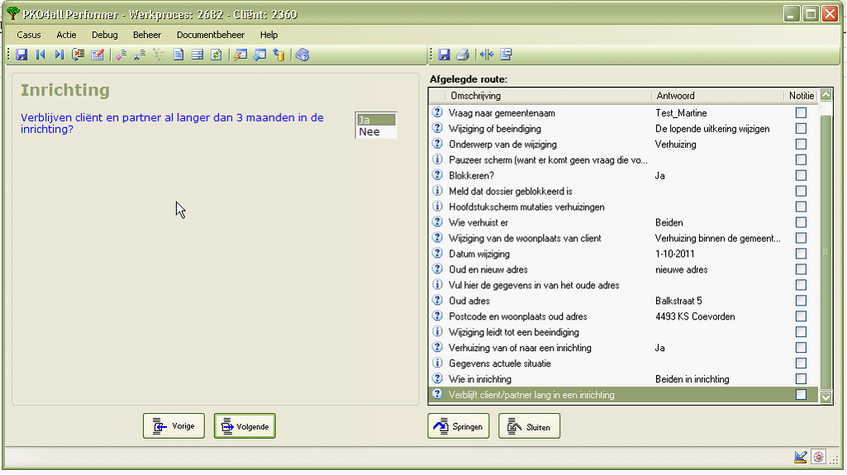Image resolution: width=847 pixels, height=475 pixels.
Task: Click the answer 'Verhuizing binnen de gemeent...'
Action: tap(717, 238)
